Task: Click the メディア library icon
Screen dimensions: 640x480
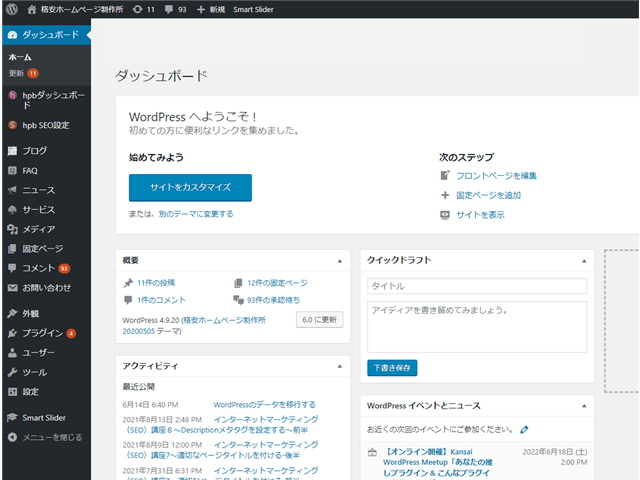Action: click(12, 229)
